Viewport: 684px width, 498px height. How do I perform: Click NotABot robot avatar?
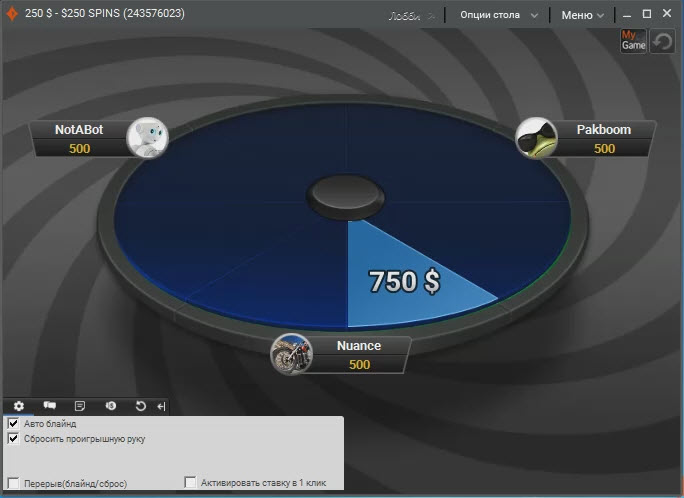[147, 137]
